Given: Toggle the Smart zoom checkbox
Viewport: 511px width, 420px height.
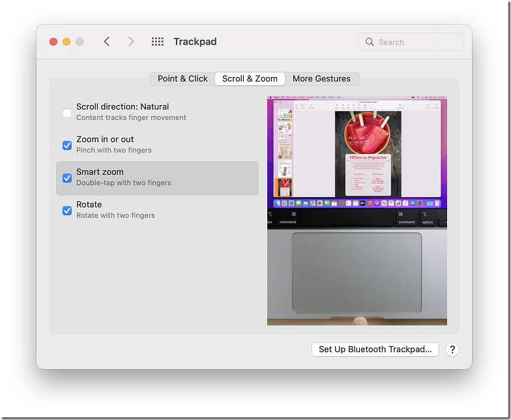Looking at the screenshot, I should (67, 177).
